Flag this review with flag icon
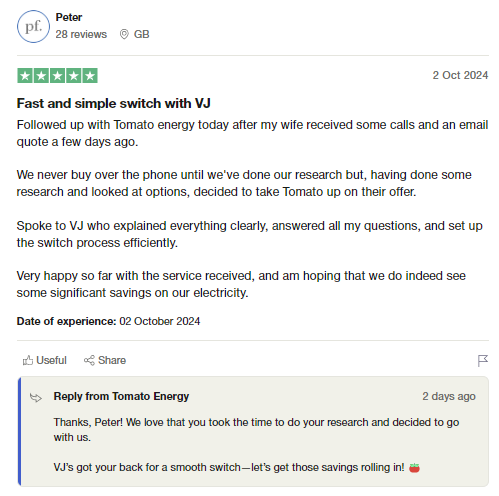 tap(483, 360)
